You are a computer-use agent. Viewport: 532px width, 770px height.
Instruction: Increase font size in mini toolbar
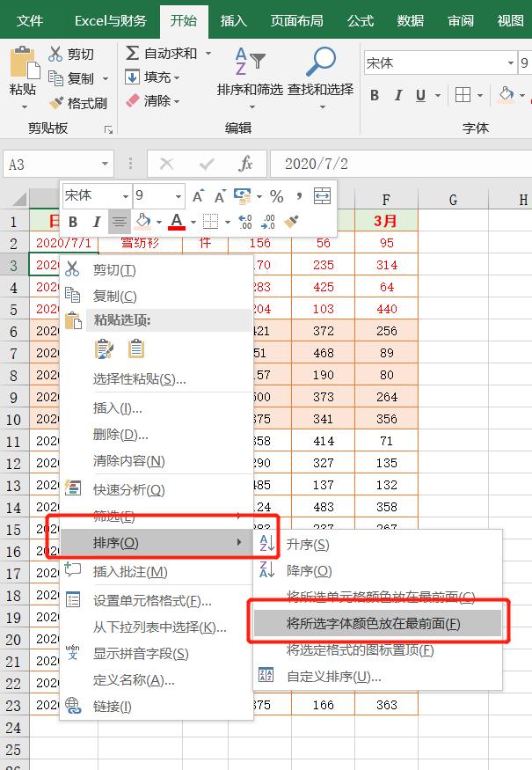click(198, 196)
